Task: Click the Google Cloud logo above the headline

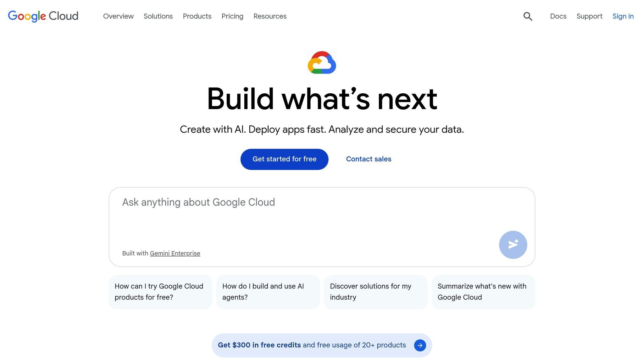Action: [x=322, y=63]
